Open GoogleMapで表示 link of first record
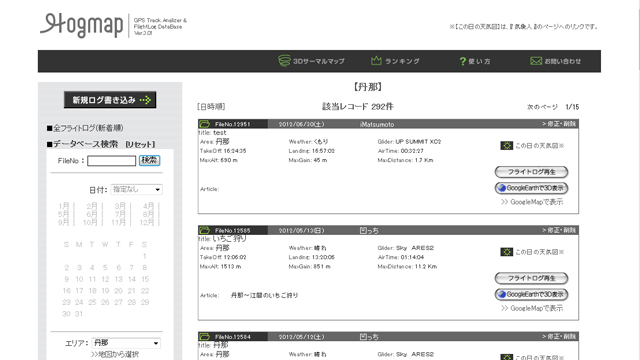The image size is (640, 360). coord(532,202)
